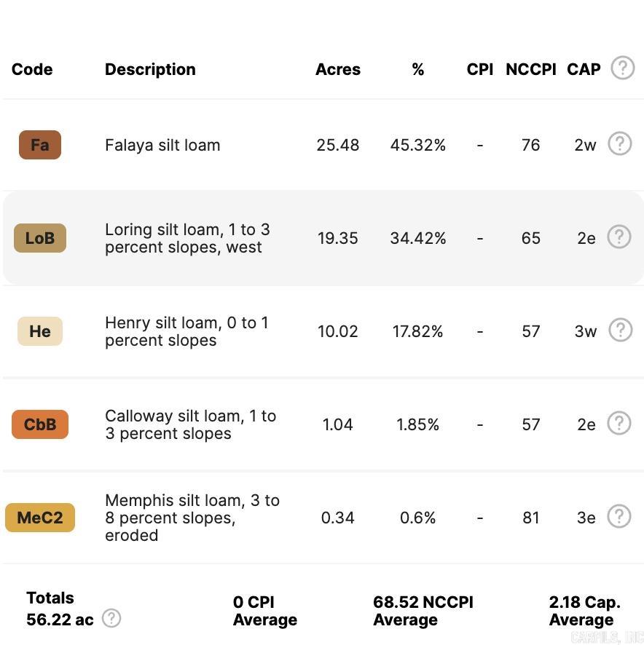Select the He soil code badge
Image resolution: width=644 pixels, height=645 pixels.
pos(40,331)
